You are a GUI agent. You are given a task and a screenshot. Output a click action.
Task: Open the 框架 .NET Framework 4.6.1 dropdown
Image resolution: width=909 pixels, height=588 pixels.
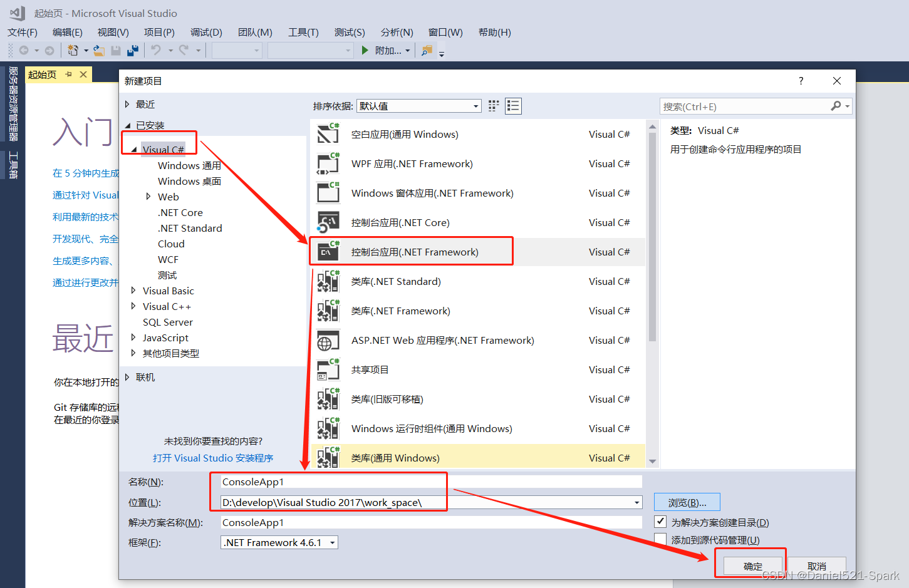click(x=279, y=542)
